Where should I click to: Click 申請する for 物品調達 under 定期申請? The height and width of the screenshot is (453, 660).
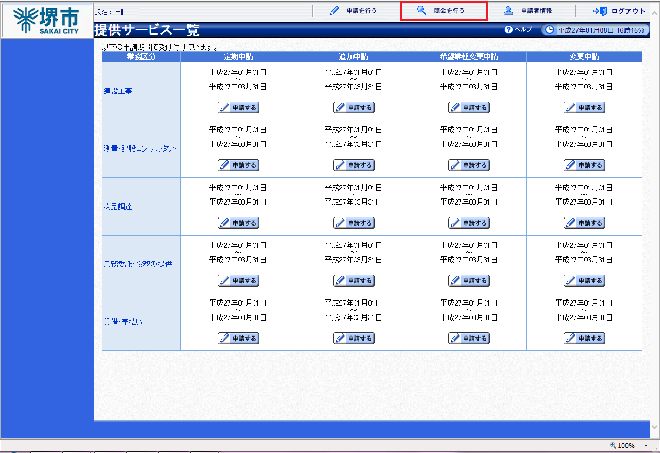click(238, 223)
